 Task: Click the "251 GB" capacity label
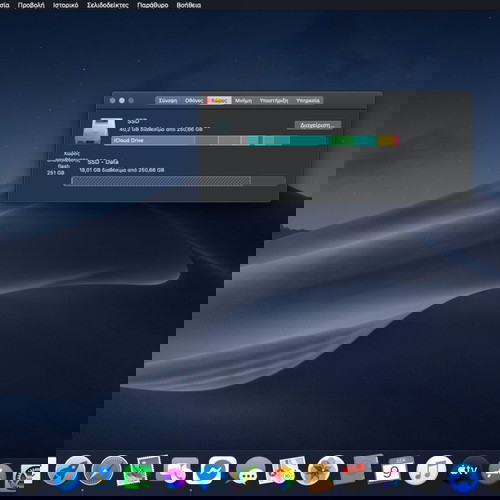point(55,173)
